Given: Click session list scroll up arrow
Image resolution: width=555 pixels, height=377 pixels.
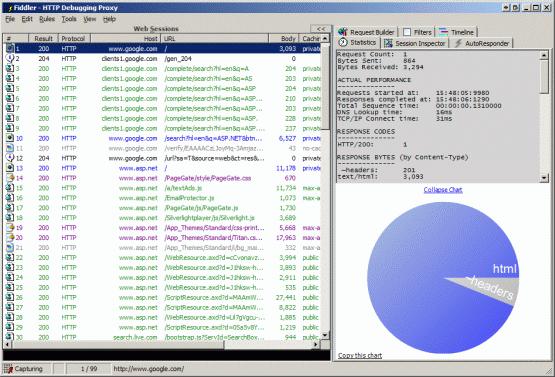Looking at the screenshot, I should (325, 38).
